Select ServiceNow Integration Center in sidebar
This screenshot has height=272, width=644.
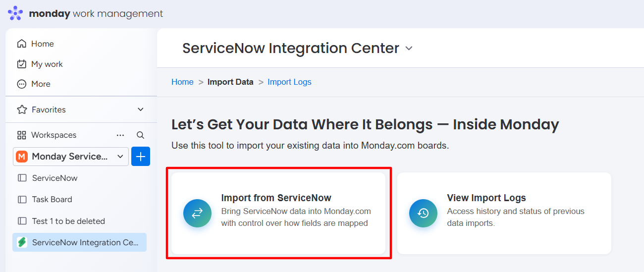click(80, 242)
